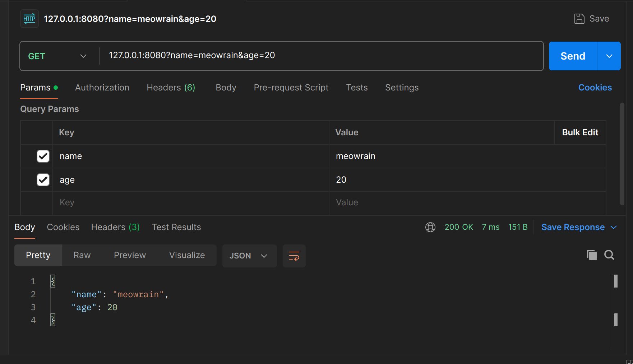Open the Pre-request Script tab
Image resolution: width=633 pixels, height=364 pixels.
(291, 88)
